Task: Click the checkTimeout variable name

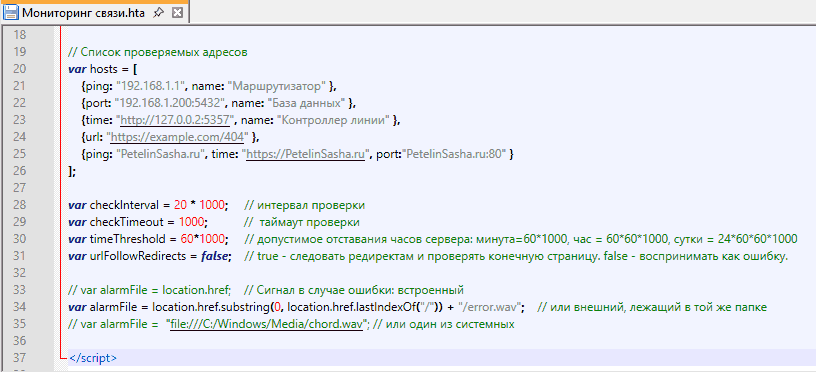Action: [x=128, y=222]
